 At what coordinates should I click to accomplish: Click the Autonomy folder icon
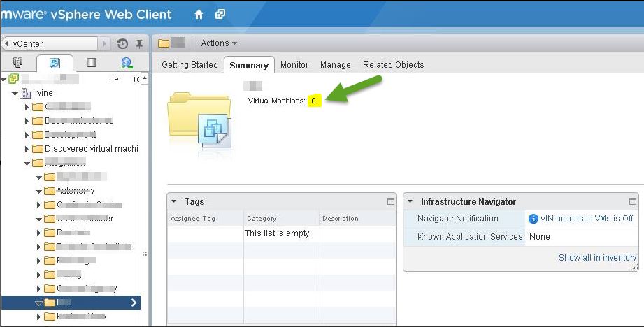(49, 190)
